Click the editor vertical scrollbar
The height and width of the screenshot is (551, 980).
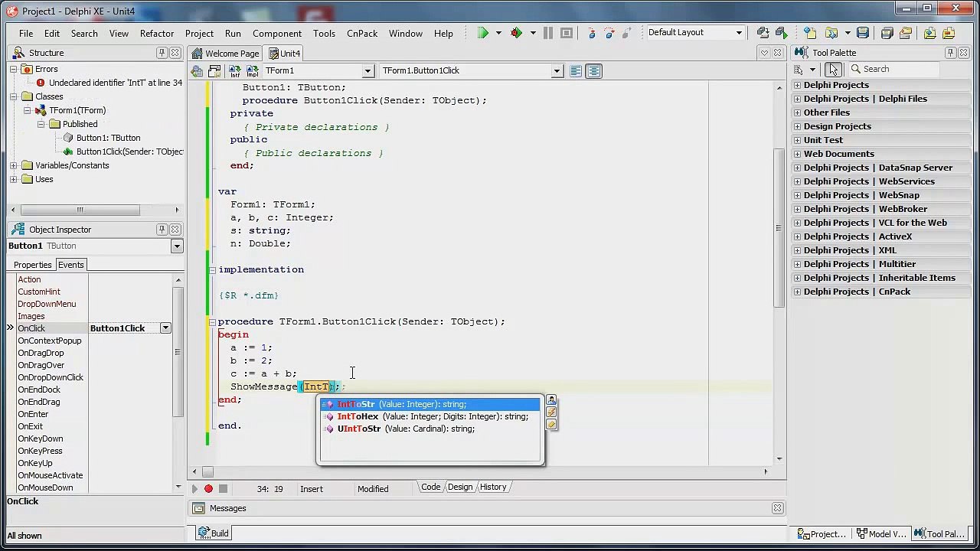coord(779,269)
